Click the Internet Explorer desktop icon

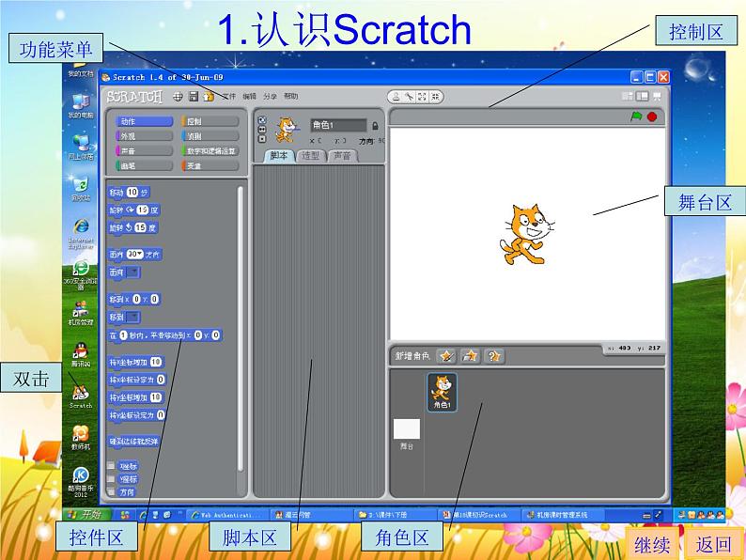(x=81, y=234)
